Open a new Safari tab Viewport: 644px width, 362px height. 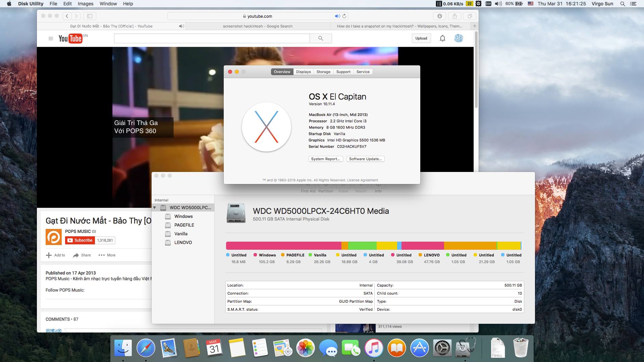(474, 26)
